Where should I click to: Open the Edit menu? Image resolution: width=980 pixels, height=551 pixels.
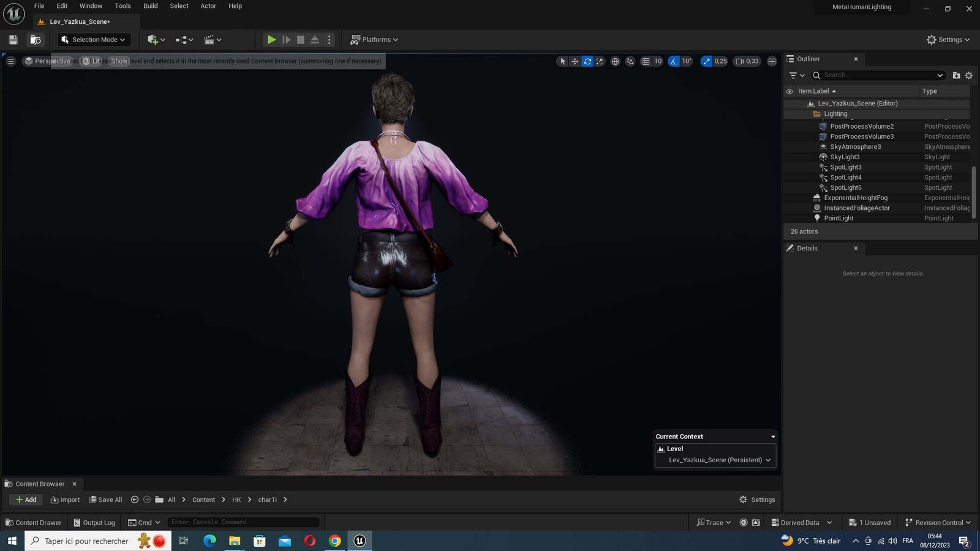(62, 6)
